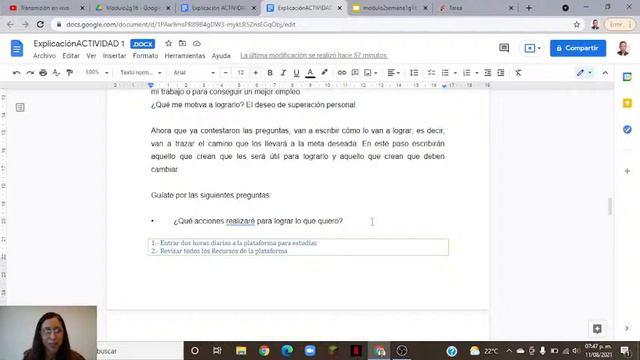Open the Ayuda menu
This screenshot has width=640, height=360.
(x=221, y=56)
